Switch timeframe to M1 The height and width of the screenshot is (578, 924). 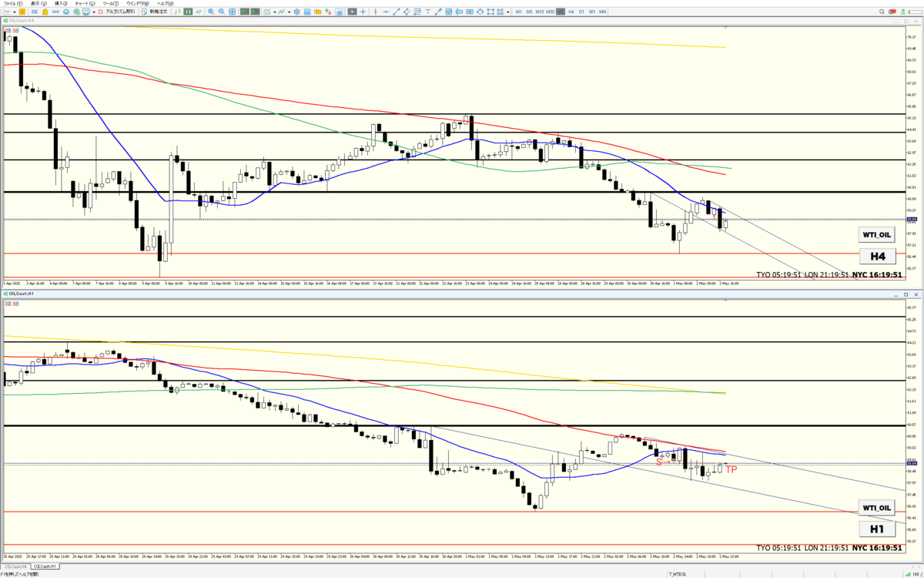pyautogui.click(x=518, y=12)
